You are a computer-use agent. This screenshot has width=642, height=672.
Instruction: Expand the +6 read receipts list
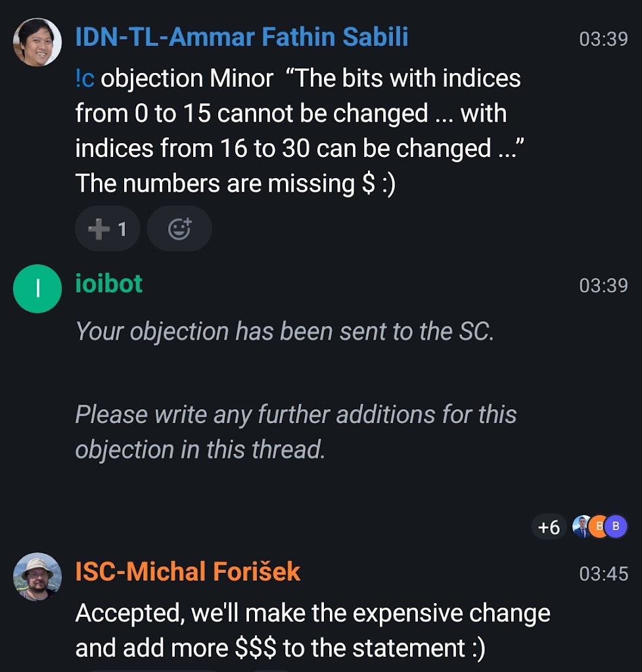[548, 527]
